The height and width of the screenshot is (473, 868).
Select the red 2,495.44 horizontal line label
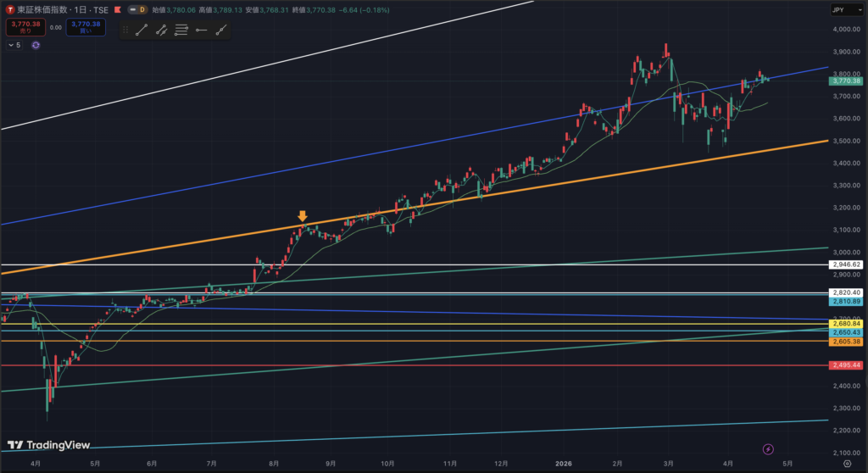point(846,365)
